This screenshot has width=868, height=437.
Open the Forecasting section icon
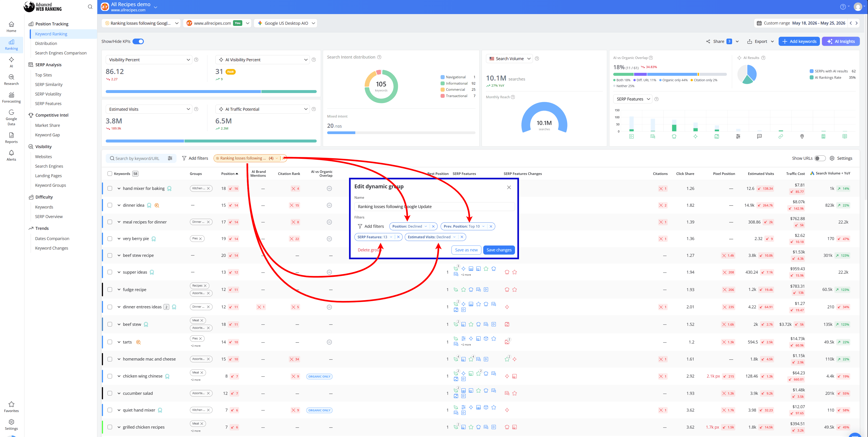click(11, 98)
